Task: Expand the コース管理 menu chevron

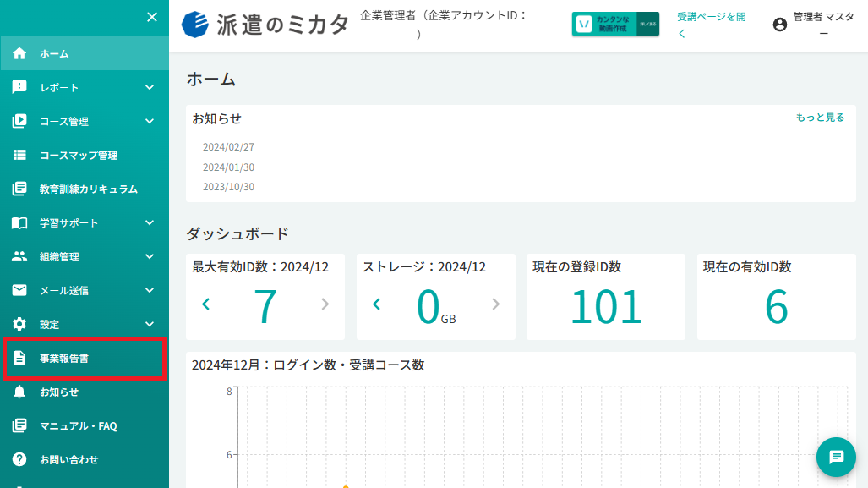Action: (150, 121)
